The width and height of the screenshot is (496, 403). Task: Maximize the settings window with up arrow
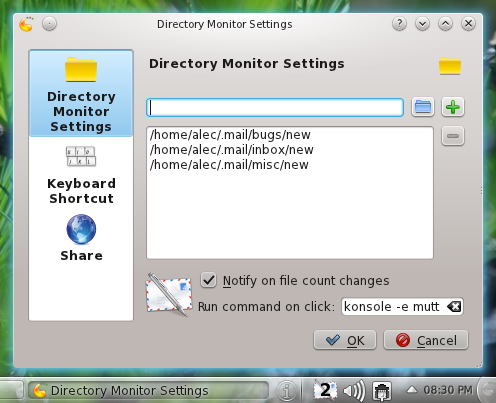445,24
